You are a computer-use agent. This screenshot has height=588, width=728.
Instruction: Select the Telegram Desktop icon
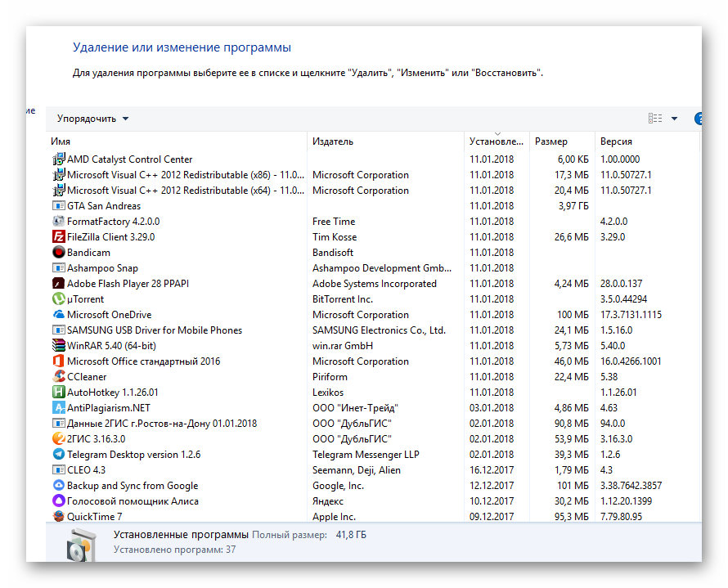(x=58, y=455)
